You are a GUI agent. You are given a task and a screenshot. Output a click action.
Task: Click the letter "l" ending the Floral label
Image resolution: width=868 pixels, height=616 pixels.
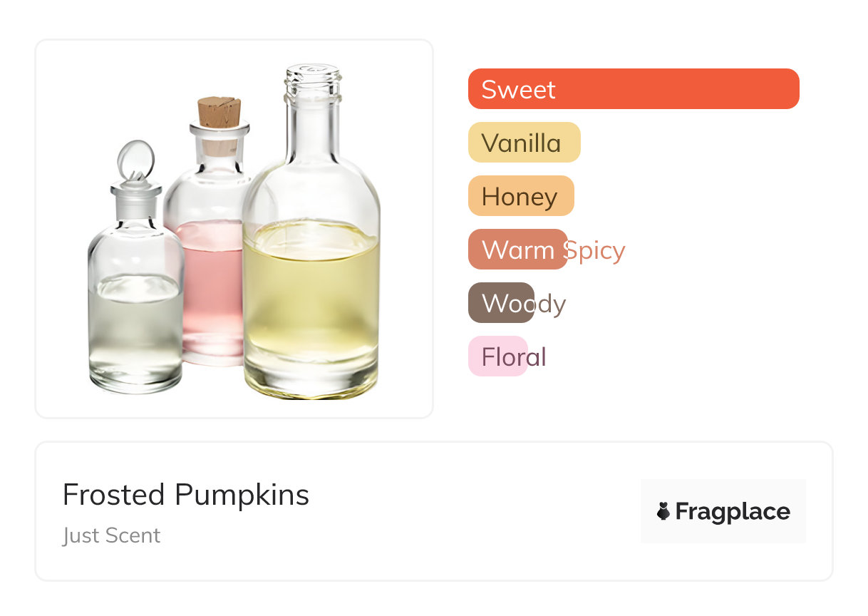(542, 356)
